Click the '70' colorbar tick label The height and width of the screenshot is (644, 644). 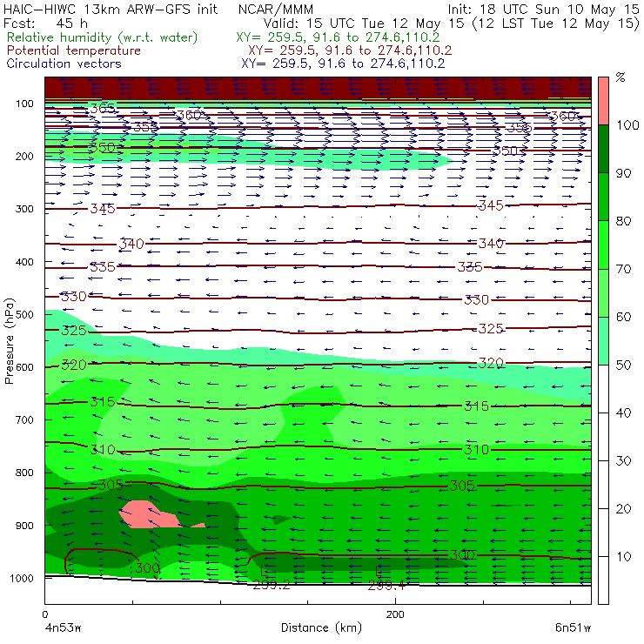coord(624,269)
